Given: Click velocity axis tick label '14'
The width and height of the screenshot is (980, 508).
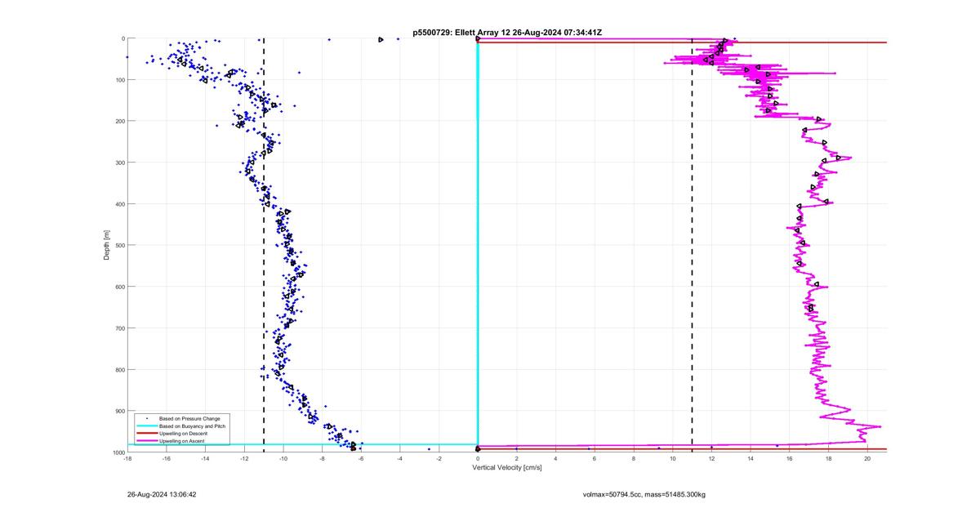Looking at the screenshot, I should tap(751, 459).
